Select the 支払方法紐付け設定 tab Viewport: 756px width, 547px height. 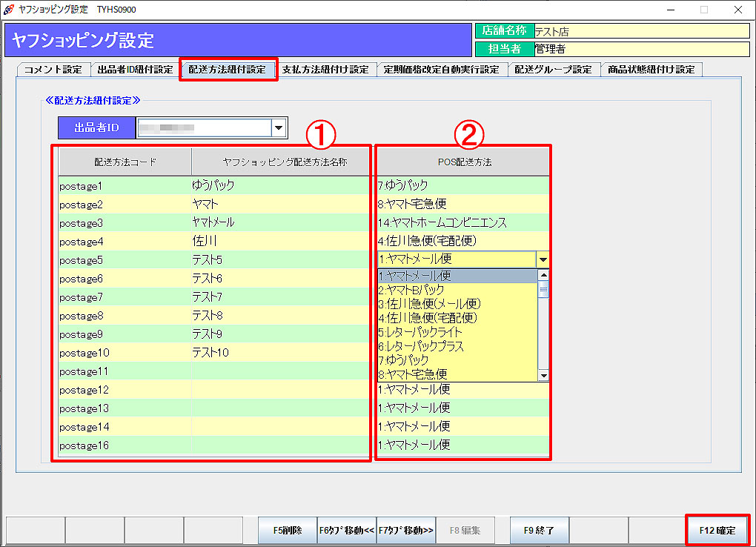(x=325, y=70)
